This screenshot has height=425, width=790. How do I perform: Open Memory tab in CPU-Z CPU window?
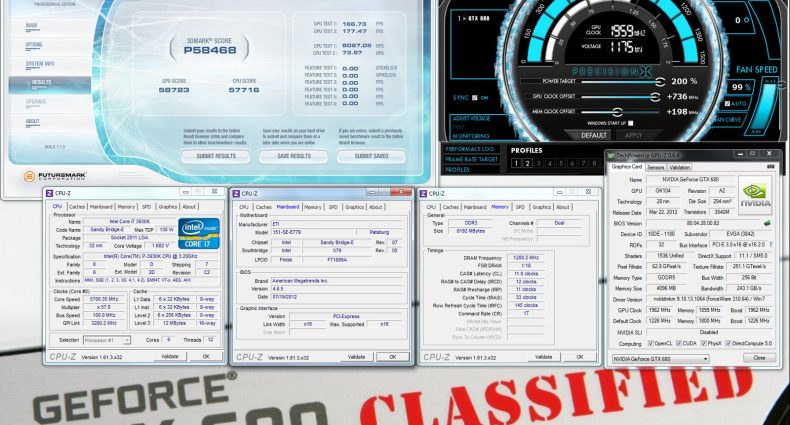click(126, 207)
